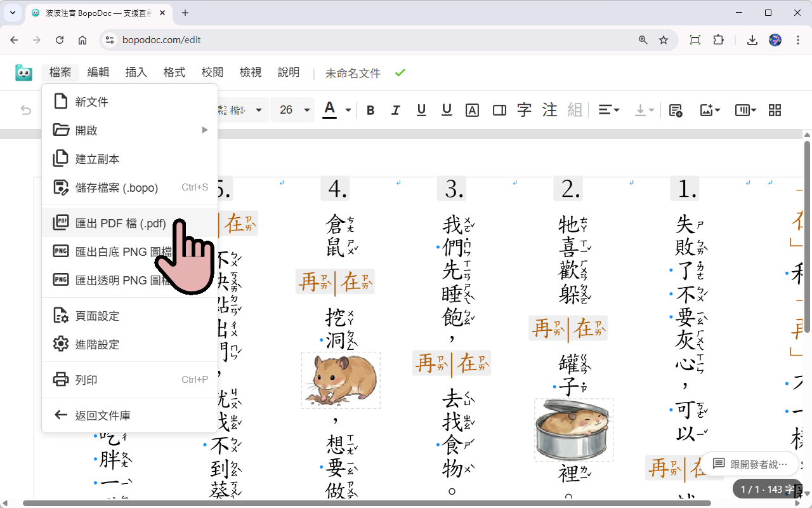Open the text alignment dropdown

608,110
